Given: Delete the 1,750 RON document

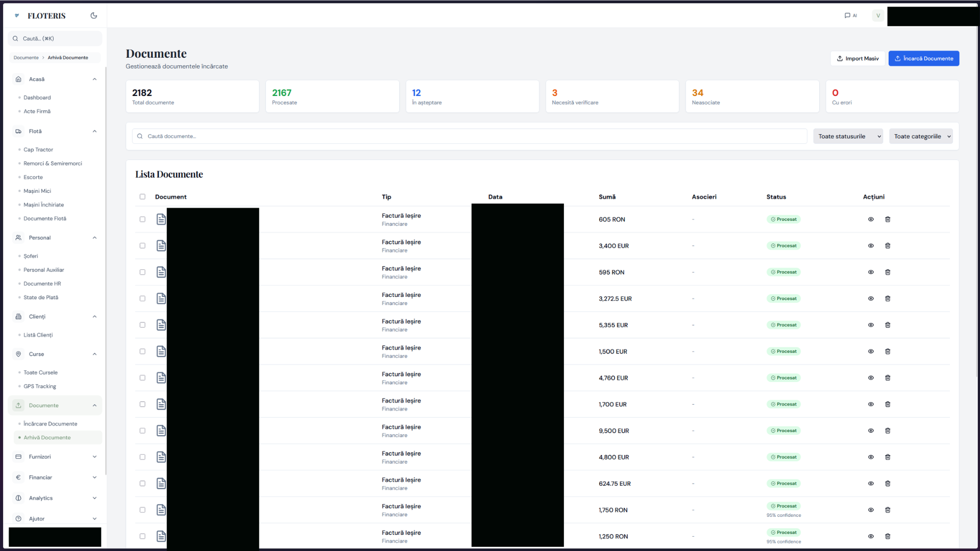Looking at the screenshot, I should 888,510.
